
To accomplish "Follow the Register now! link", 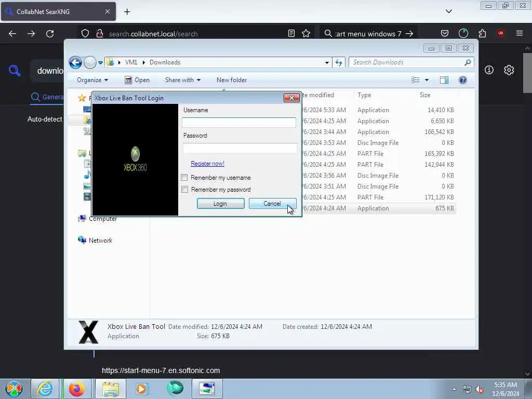I will (x=207, y=164).
